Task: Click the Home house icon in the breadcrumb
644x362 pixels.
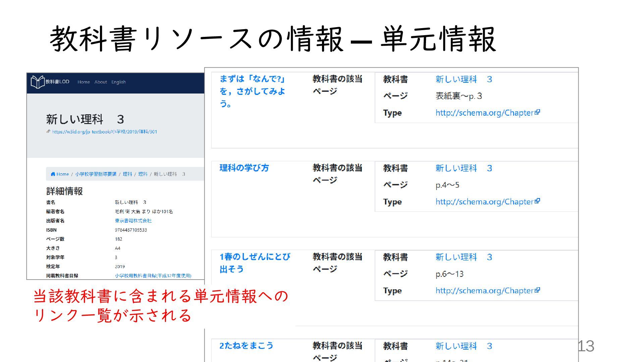Action: [x=53, y=174]
